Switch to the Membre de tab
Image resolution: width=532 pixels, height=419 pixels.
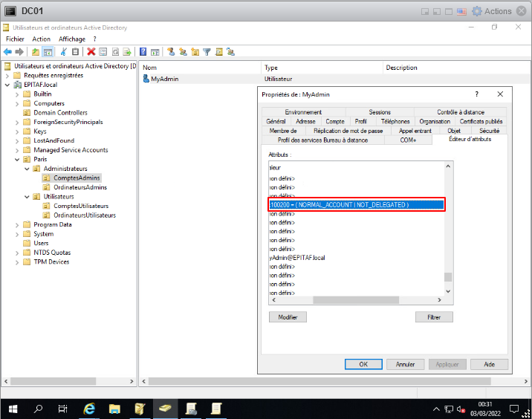(282, 131)
